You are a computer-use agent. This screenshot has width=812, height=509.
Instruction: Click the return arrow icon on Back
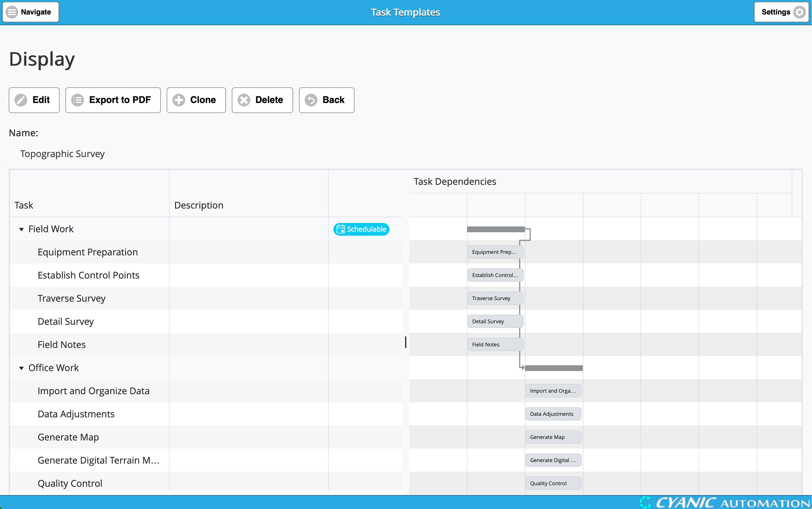pyautogui.click(x=311, y=100)
